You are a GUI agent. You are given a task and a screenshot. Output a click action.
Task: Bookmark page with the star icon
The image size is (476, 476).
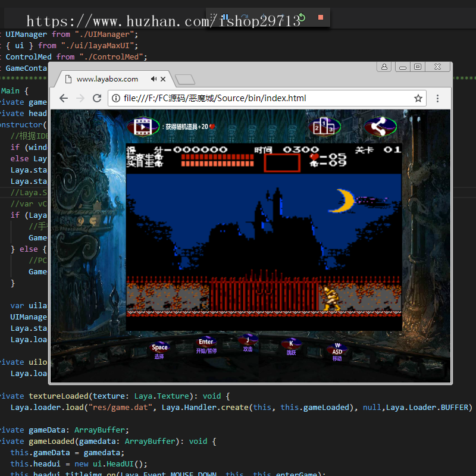click(418, 98)
